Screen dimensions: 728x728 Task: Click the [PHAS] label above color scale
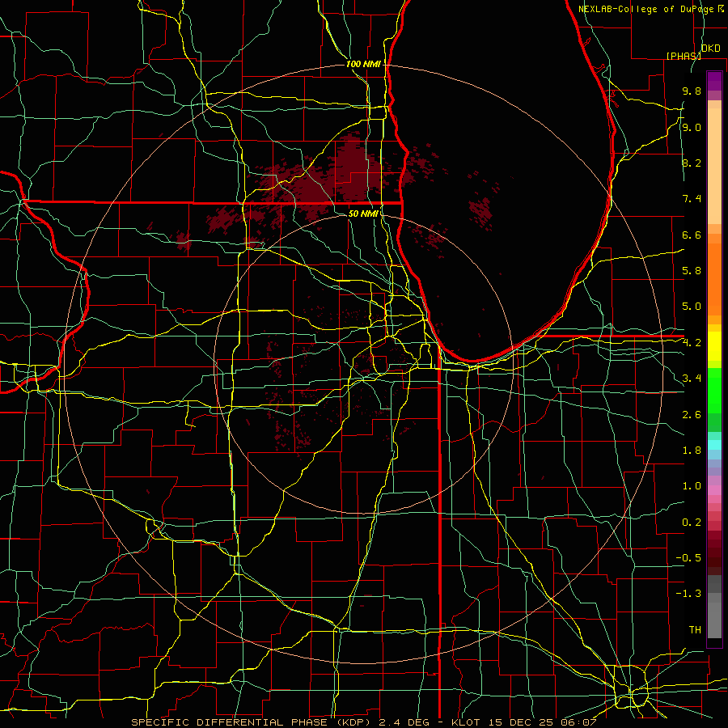(x=684, y=56)
